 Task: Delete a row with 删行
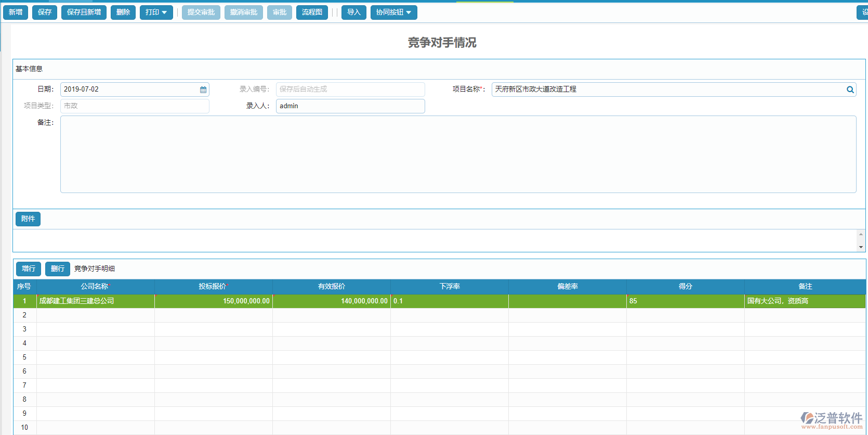pos(58,269)
